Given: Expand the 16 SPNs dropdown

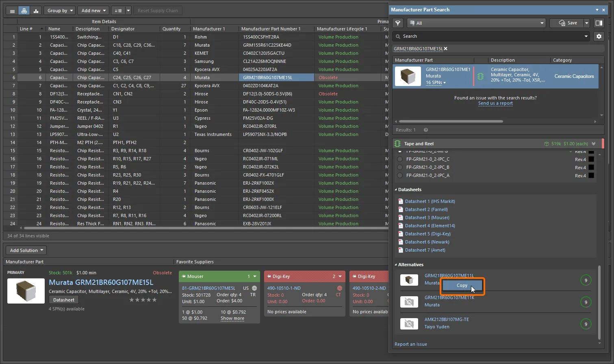Looking at the screenshot, I should pyautogui.click(x=436, y=83).
